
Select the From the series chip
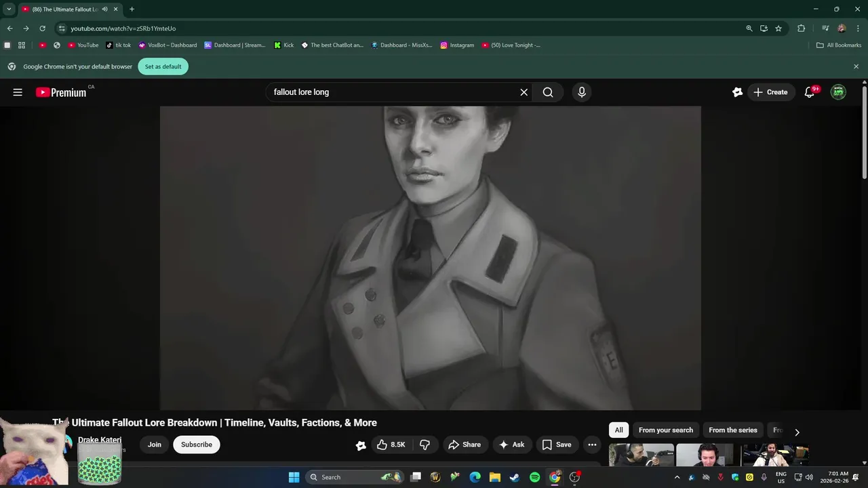[x=733, y=430]
